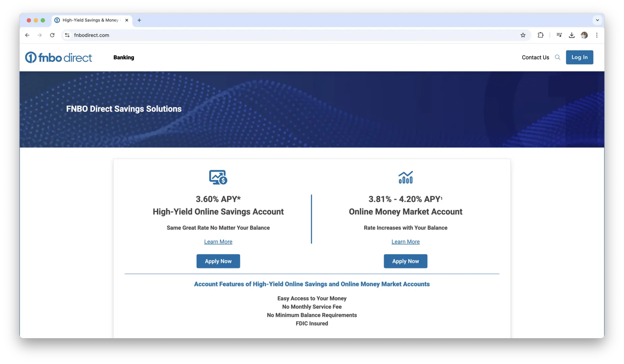Click the fnbo direct logo
Viewport: 624px width, 364px height.
(58, 58)
